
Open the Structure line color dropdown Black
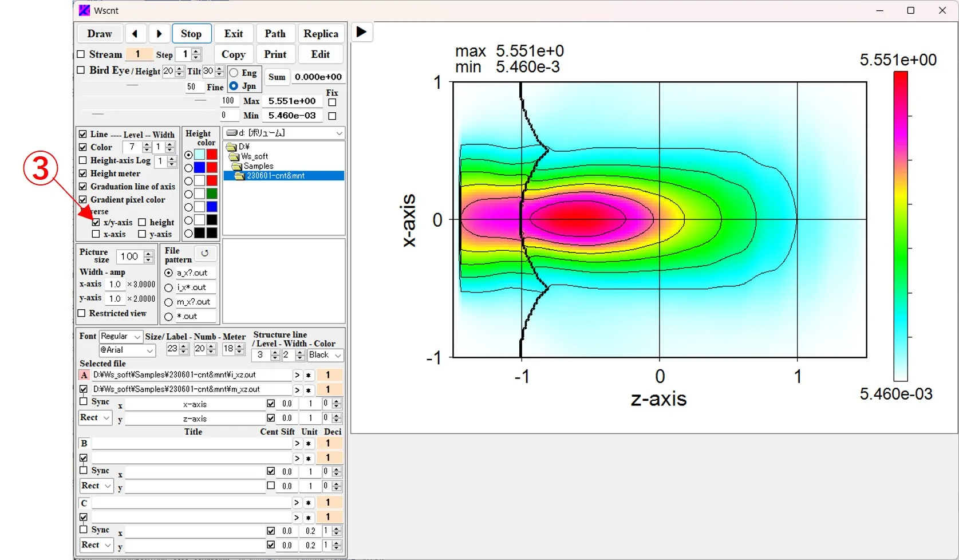(325, 355)
